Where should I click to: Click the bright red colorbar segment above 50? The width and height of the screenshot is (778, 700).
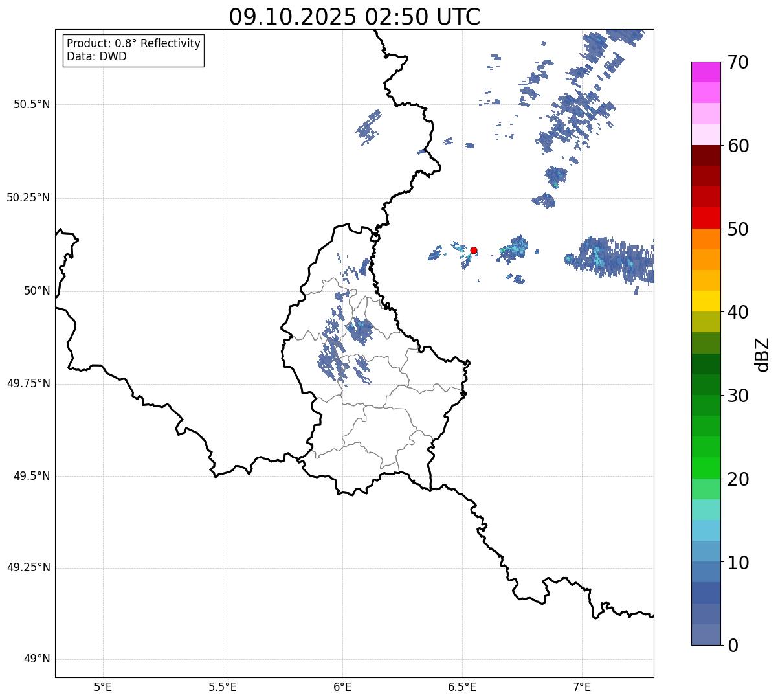click(x=706, y=218)
